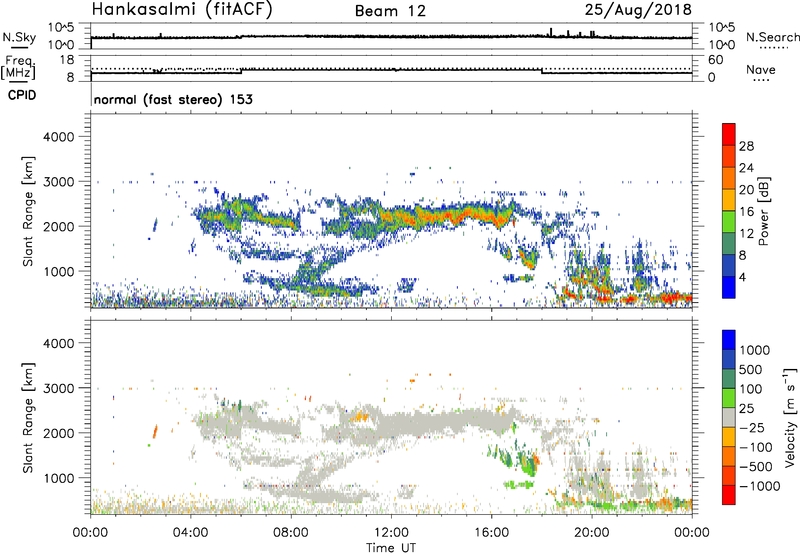
Task: Click the '60' Nave axis value
Action: (716, 60)
